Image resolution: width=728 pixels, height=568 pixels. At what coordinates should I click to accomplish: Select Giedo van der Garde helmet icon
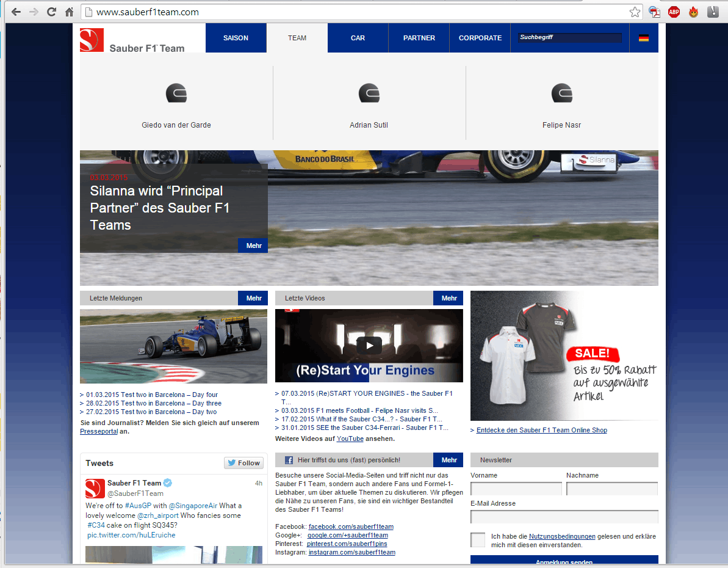point(176,93)
